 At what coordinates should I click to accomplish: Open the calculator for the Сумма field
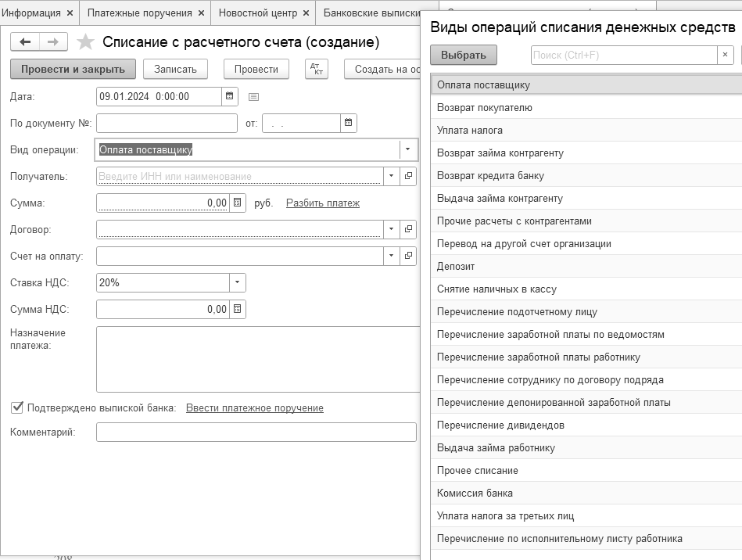[238, 203]
